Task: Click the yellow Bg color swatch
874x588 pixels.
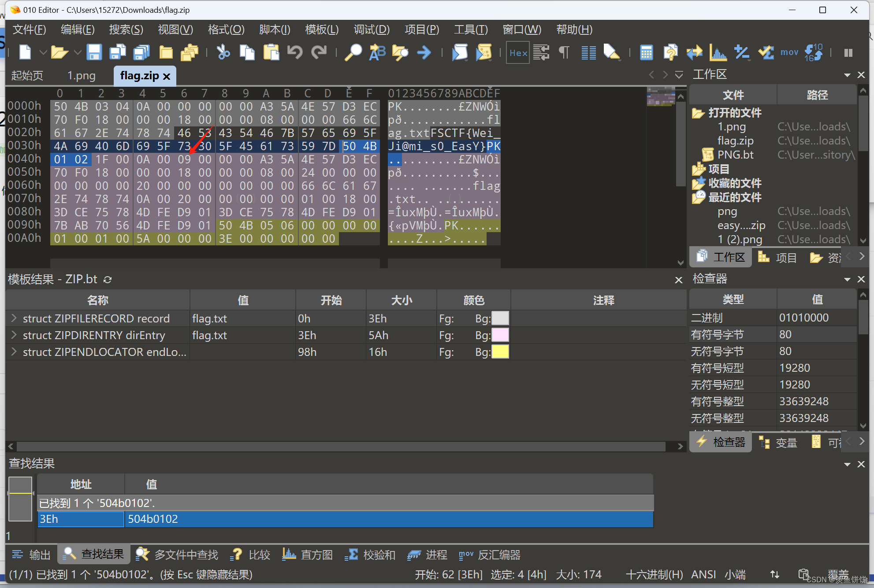Action: pyautogui.click(x=500, y=352)
